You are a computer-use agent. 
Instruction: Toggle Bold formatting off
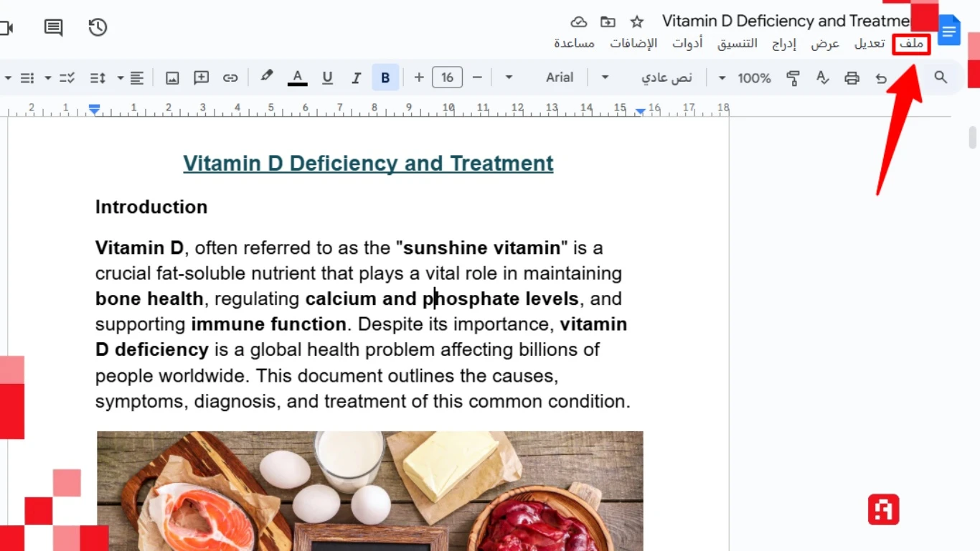coord(385,77)
